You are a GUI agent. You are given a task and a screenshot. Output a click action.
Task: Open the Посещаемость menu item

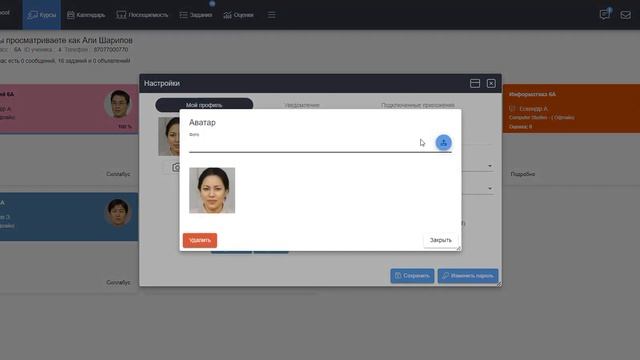click(x=142, y=15)
